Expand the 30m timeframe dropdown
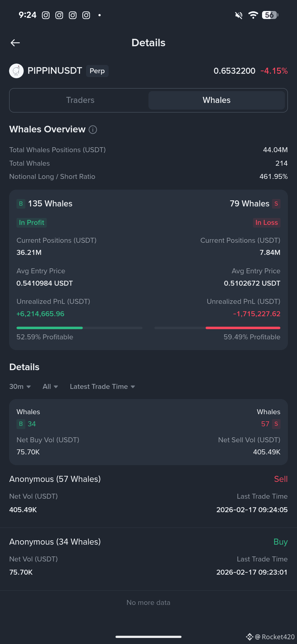Viewport: 297px width, 644px height. (x=20, y=387)
